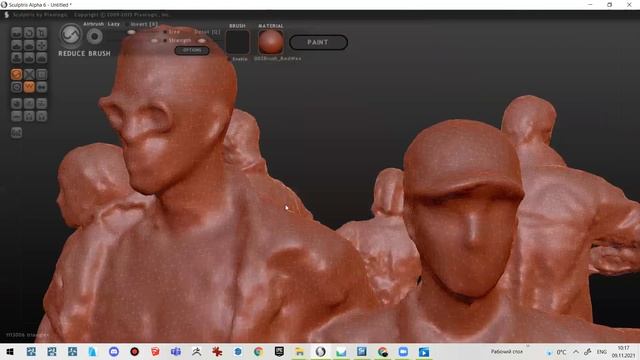Click the active Sculptris taskbar icon
The height and width of the screenshot is (360, 640).
[x=320, y=351]
